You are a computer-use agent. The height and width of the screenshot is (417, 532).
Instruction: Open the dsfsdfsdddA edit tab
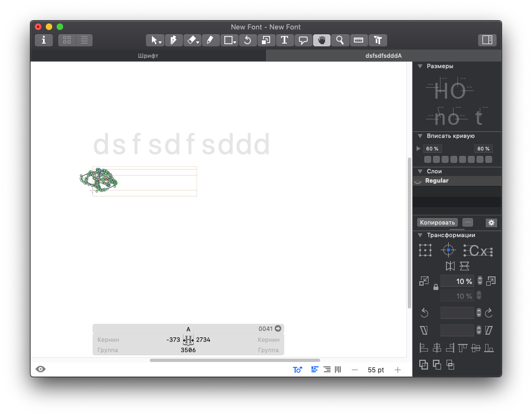[383, 56]
